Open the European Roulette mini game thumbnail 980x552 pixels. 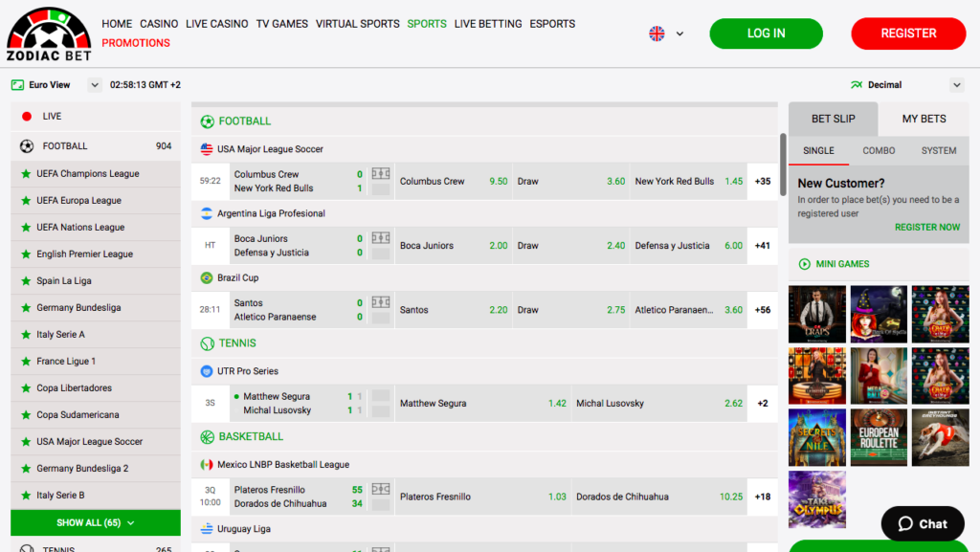(879, 438)
